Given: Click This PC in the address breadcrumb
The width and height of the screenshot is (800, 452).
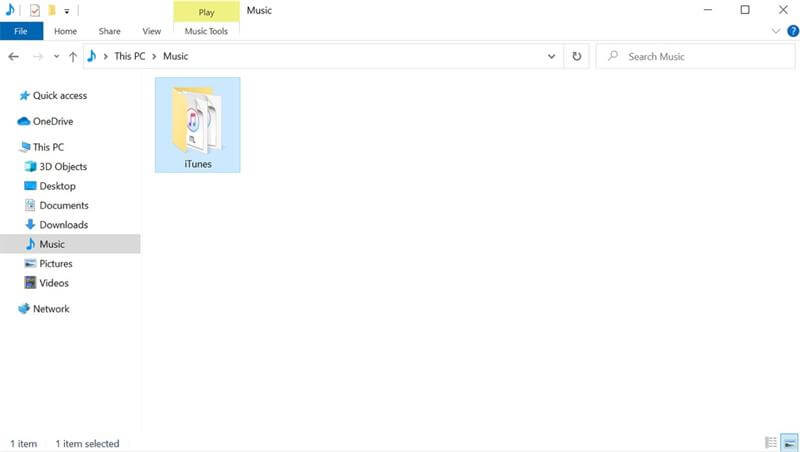Looking at the screenshot, I should pyautogui.click(x=130, y=57).
